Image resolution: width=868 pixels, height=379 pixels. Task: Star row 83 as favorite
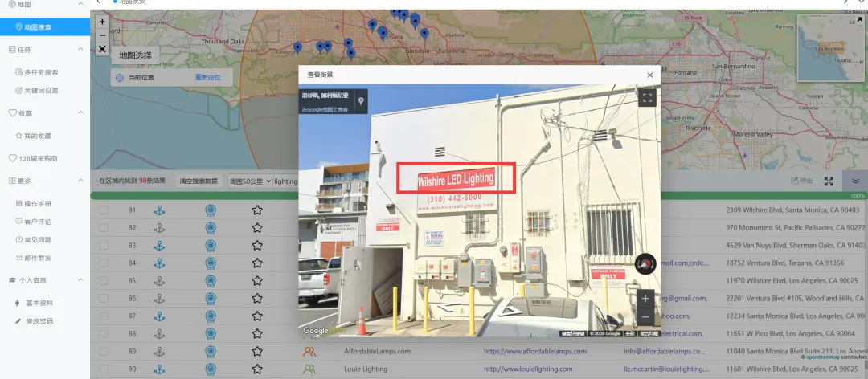click(257, 245)
